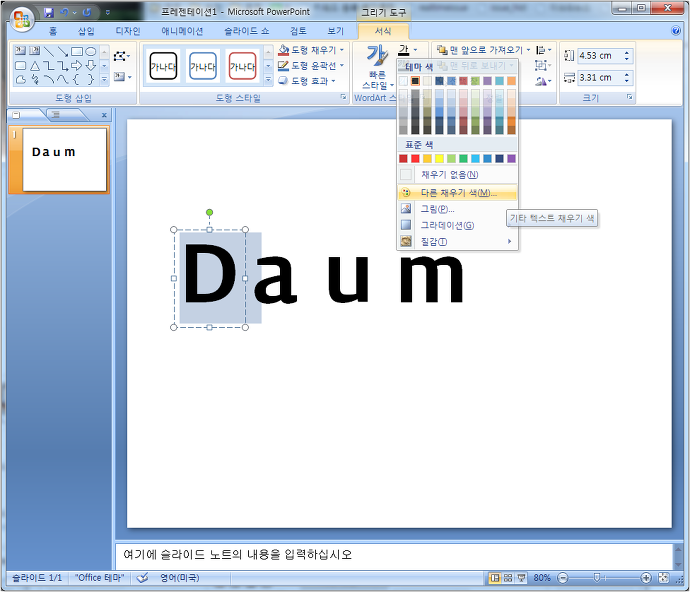Select 그라데이션(G) menu entry
This screenshot has width=690, height=592.
[x=457, y=225]
